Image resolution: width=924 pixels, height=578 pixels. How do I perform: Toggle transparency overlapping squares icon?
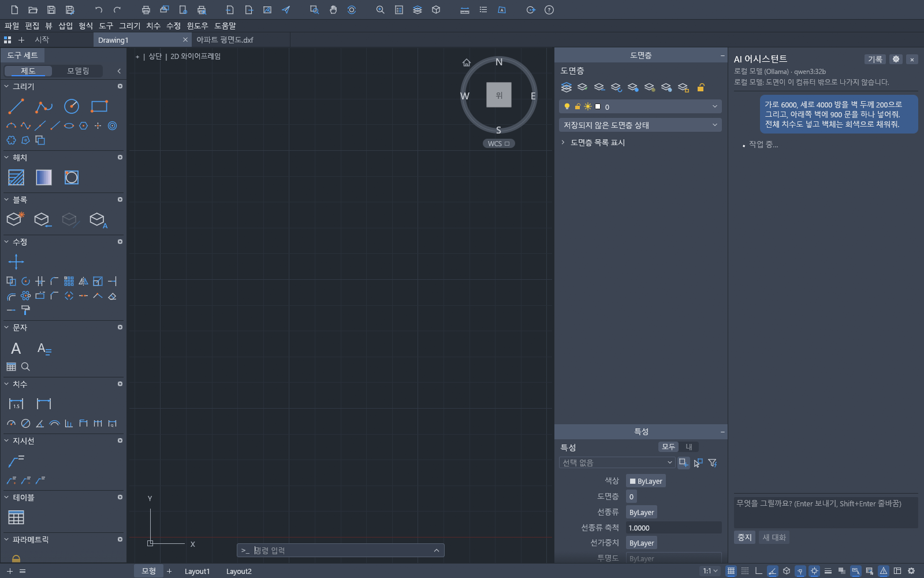(x=842, y=571)
